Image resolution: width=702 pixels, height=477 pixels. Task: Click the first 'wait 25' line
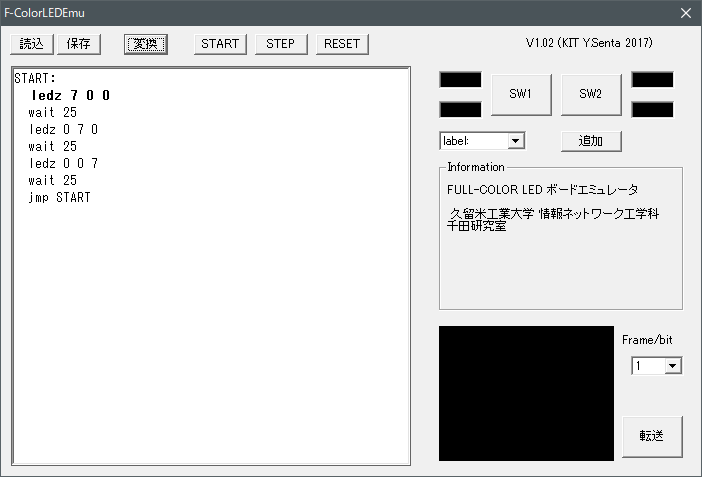[x=52, y=112]
